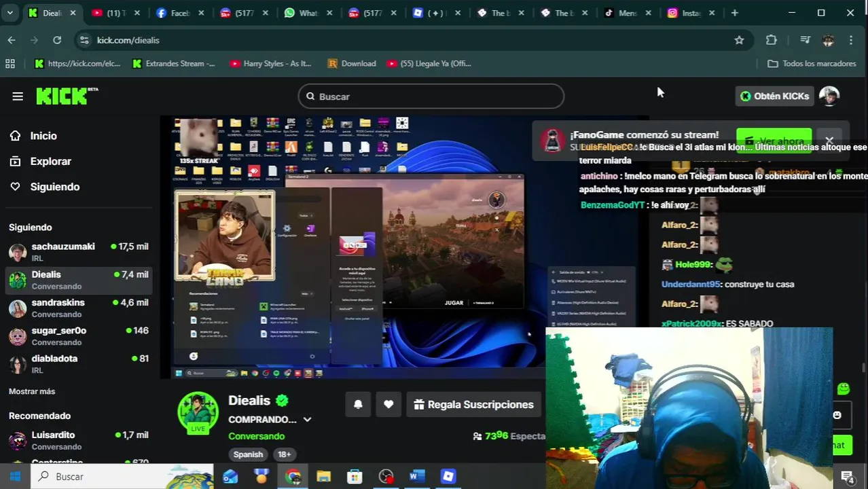Click username xPatrick2009x in chat
868x489 pixels.
point(690,324)
